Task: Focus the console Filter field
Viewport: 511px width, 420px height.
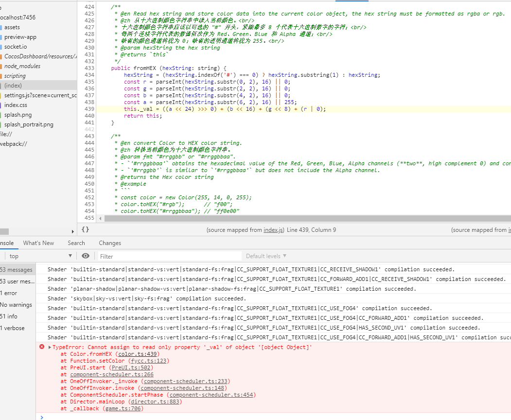Action: click(170, 257)
